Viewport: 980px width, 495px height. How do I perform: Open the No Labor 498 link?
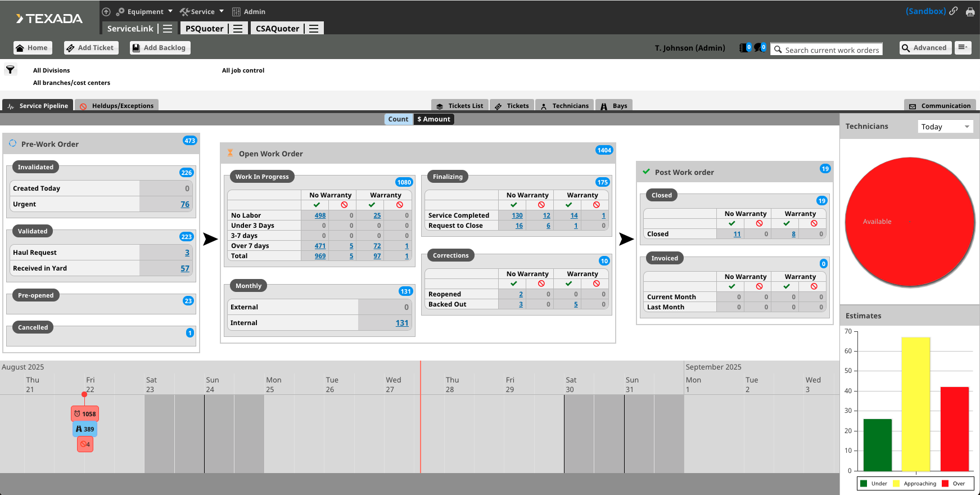320,215
